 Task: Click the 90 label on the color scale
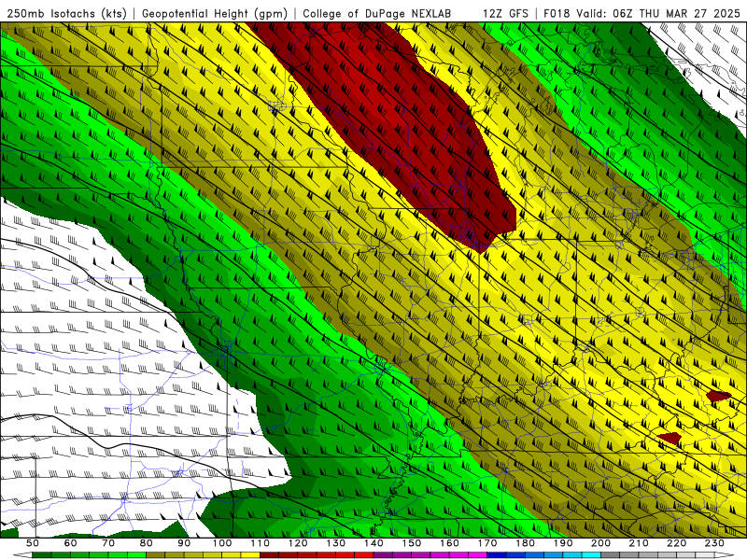(184, 543)
